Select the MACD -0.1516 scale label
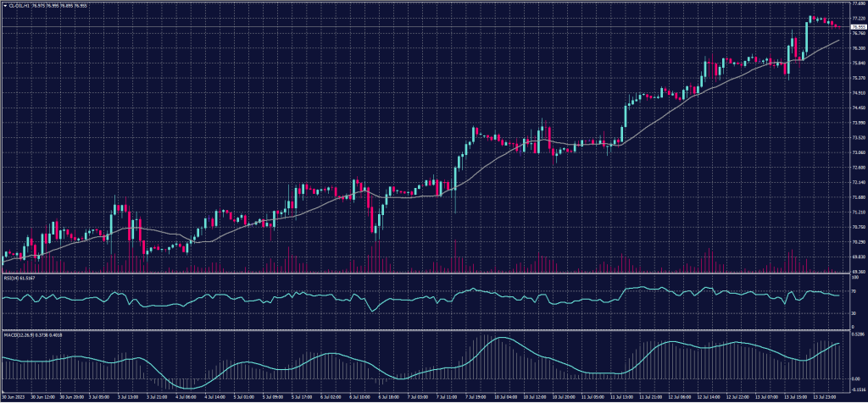Image resolution: width=868 pixels, height=403 pixels. 858,389
